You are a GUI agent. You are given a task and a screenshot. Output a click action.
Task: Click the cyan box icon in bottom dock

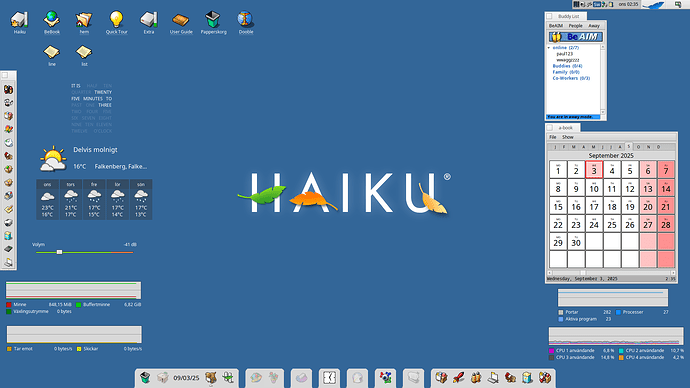(x=527, y=377)
